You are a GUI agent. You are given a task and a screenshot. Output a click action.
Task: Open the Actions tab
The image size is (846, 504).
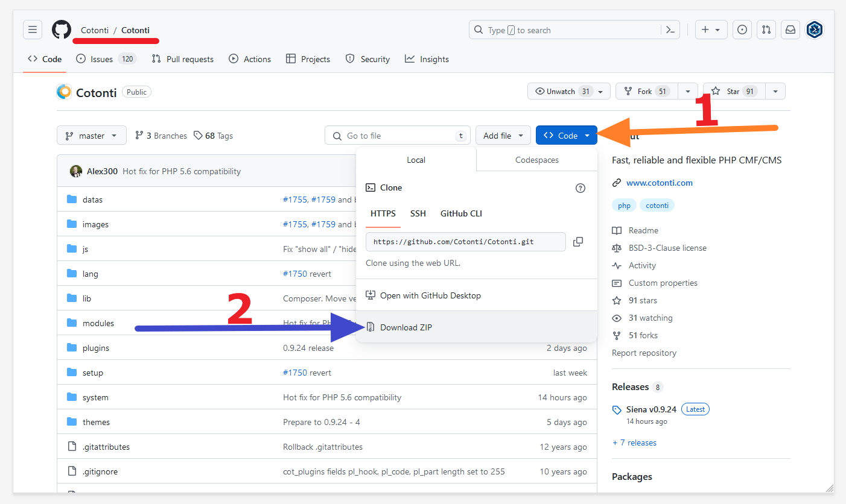coord(250,59)
